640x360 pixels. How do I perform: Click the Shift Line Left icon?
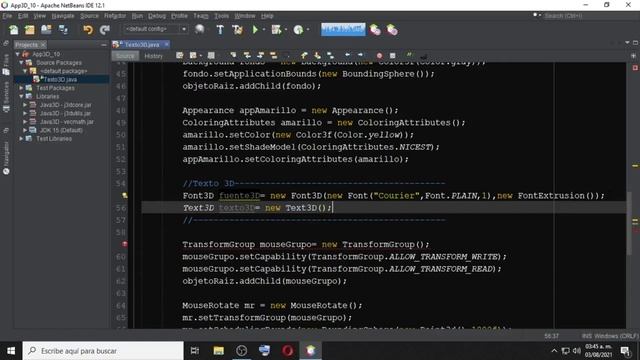(347, 55)
